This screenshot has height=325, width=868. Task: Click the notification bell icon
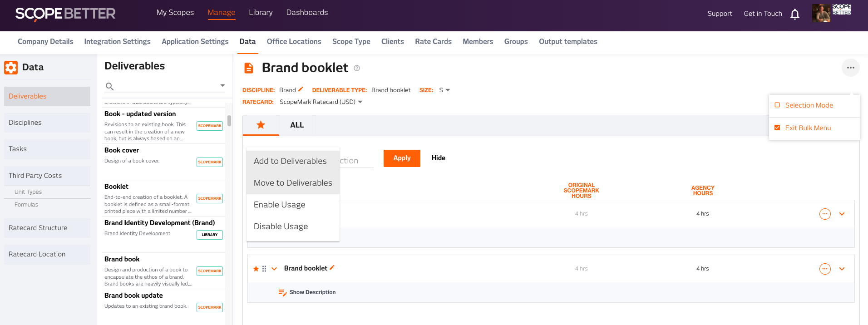coord(794,14)
